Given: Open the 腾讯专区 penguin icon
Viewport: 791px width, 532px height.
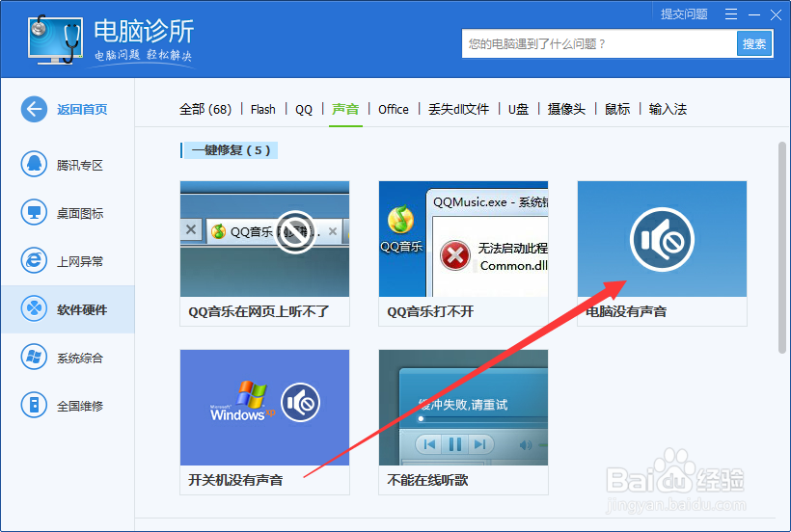Looking at the screenshot, I should click(34, 164).
